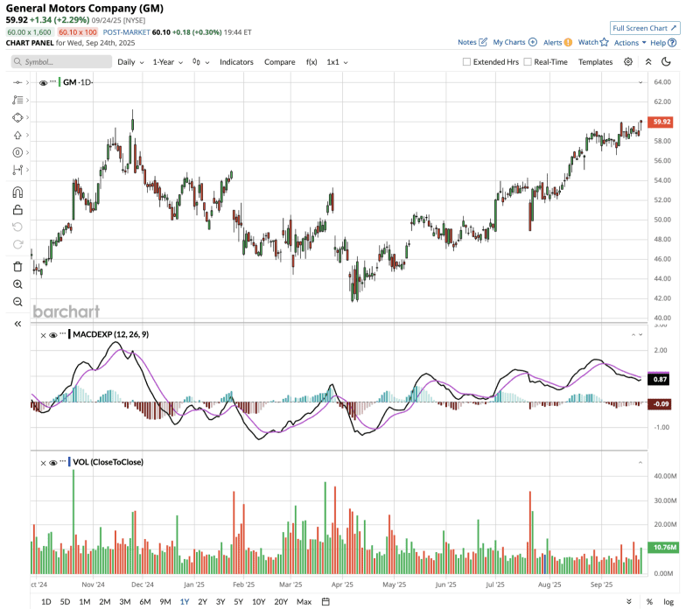
Task: Activate the magnet snap tool
Action: pos(17,192)
